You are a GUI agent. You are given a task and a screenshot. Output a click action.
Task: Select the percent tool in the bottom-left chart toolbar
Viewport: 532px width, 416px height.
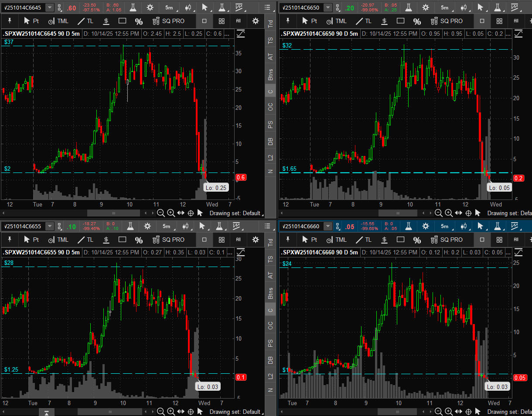[x=139, y=240]
